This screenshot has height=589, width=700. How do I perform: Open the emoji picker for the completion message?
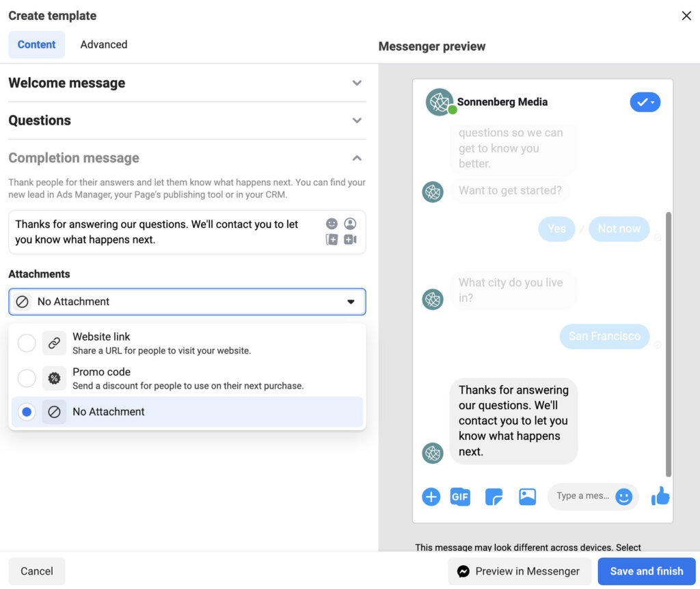click(x=332, y=223)
